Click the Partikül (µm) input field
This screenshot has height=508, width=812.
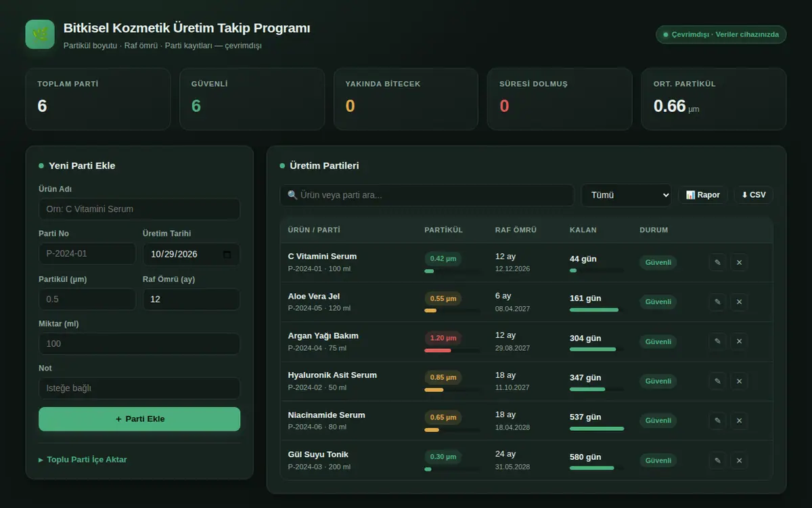[x=87, y=299]
